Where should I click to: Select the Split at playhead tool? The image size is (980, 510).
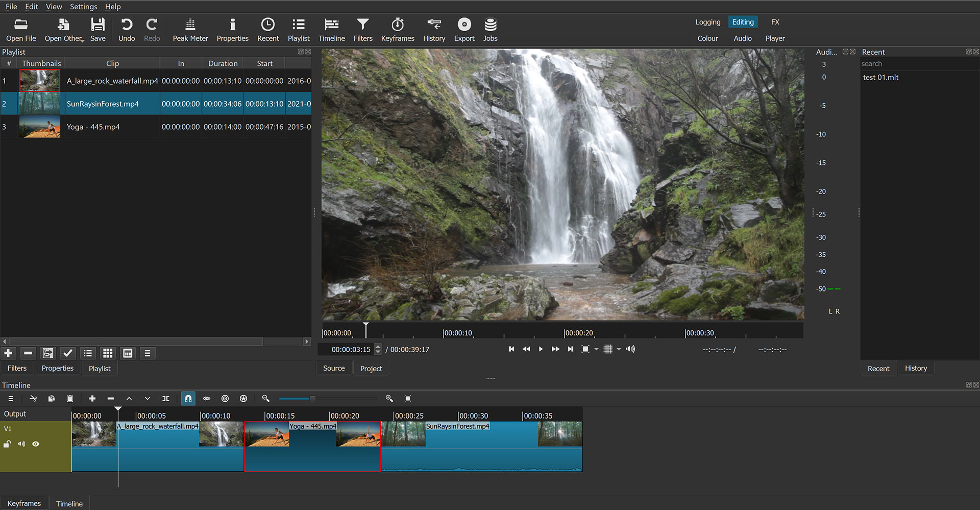click(166, 398)
